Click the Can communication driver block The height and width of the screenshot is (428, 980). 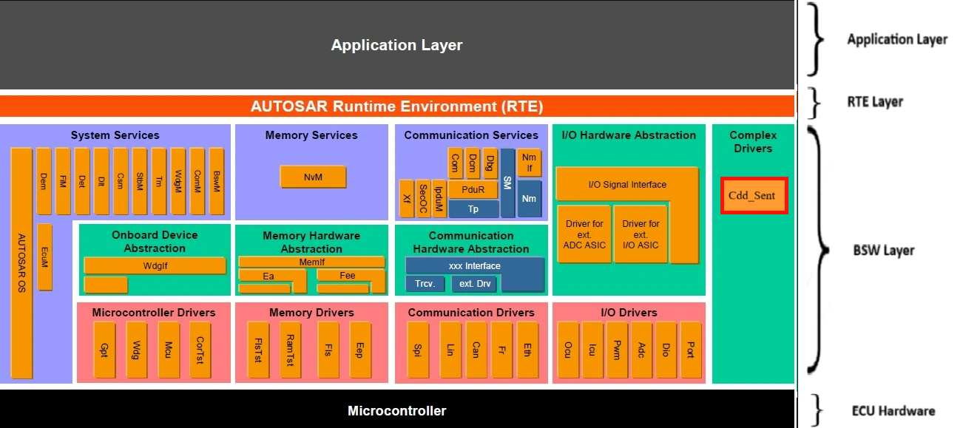(x=476, y=350)
